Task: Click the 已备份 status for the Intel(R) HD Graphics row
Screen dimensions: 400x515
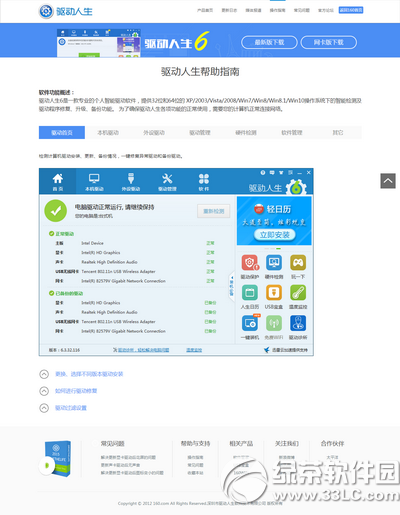Action: [x=210, y=303]
